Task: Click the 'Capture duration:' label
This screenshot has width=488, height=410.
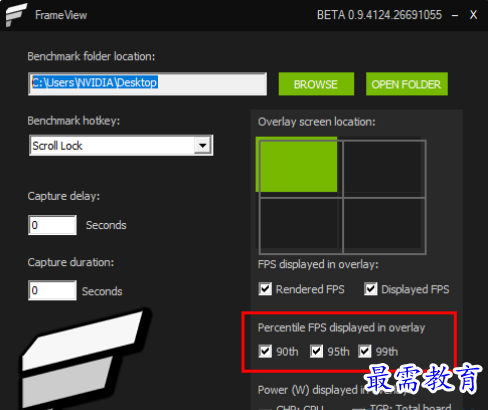Action: 71,262
